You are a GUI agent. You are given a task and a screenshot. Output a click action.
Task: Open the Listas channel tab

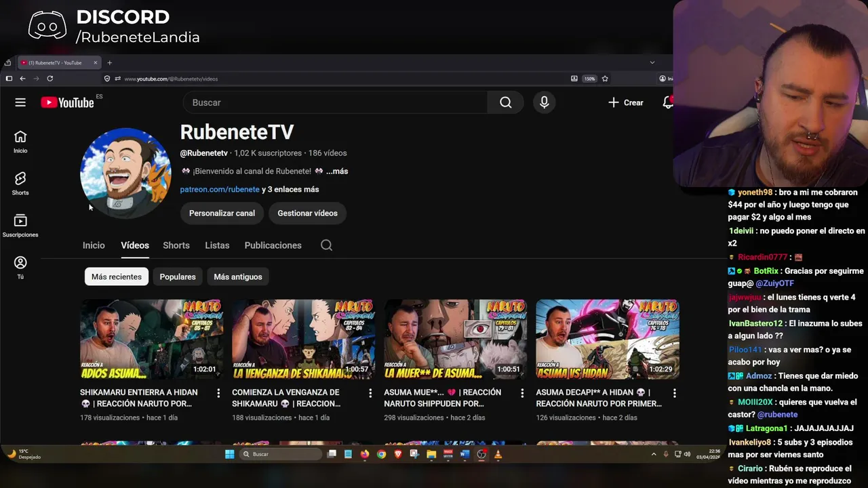(x=217, y=245)
